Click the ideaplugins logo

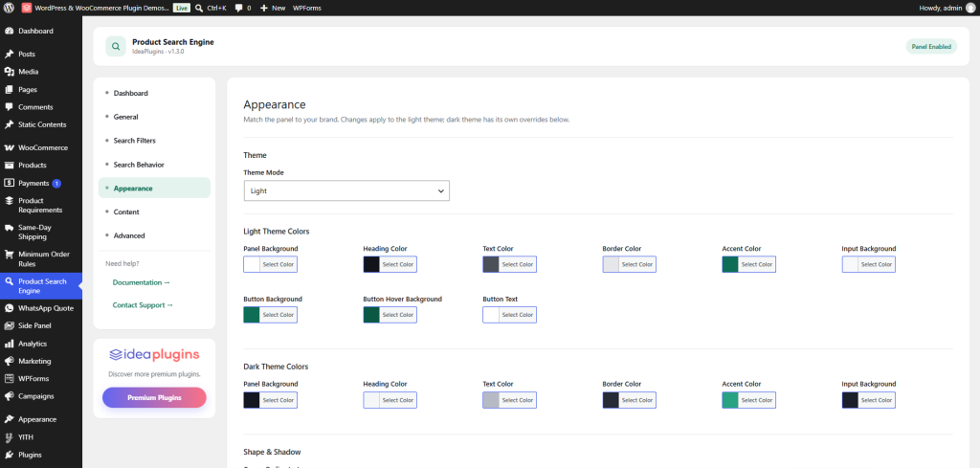(x=154, y=355)
